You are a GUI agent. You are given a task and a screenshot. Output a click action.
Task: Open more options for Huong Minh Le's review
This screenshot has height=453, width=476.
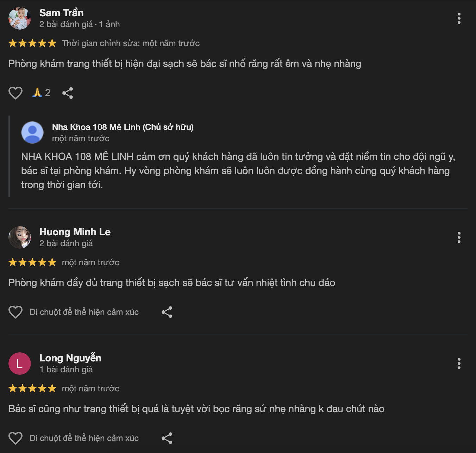pos(459,237)
